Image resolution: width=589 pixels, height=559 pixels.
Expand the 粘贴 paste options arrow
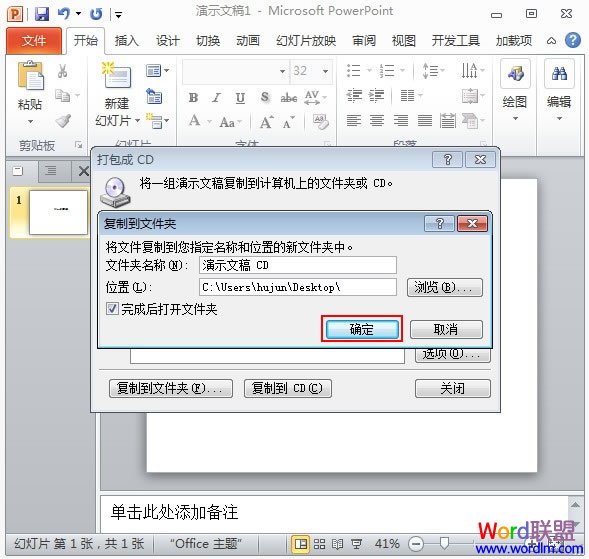30,122
